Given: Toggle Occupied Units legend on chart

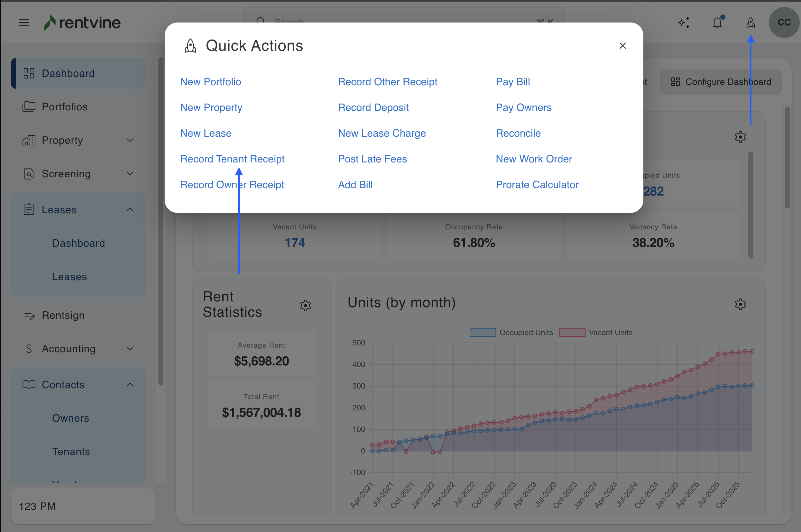Looking at the screenshot, I should click(x=511, y=333).
